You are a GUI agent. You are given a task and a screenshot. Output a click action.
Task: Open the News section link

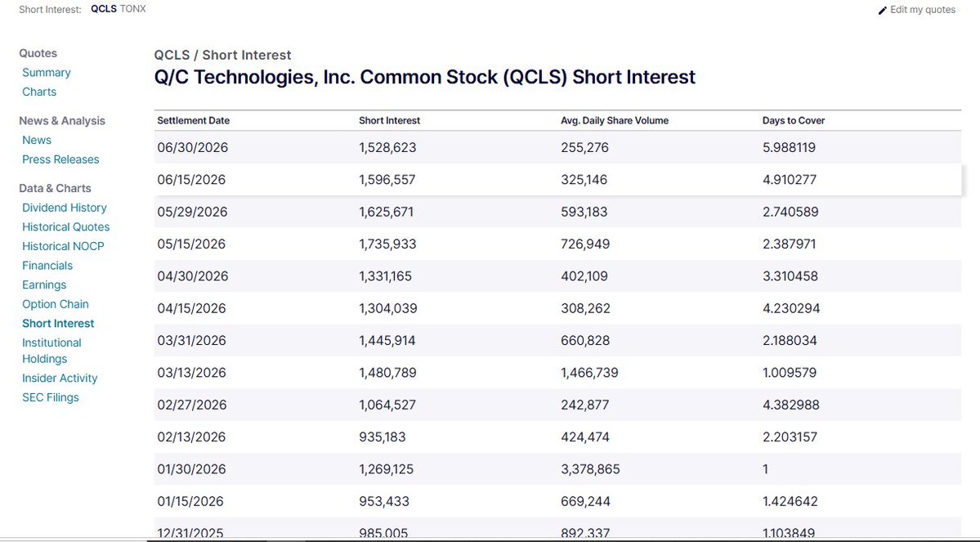coord(36,140)
